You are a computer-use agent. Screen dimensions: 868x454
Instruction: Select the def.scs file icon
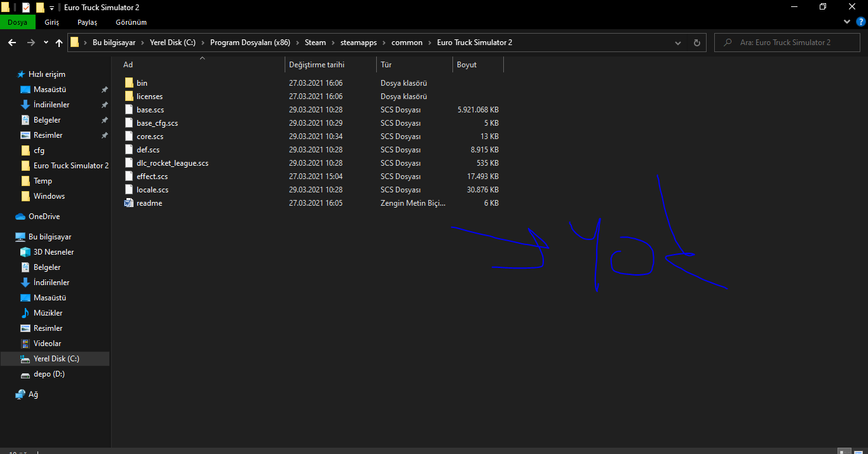point(129,150)
